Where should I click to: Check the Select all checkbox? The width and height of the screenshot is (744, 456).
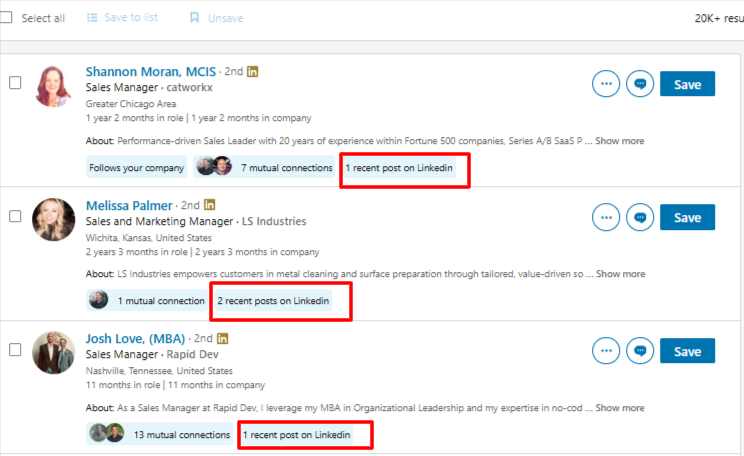pos(6,18)
